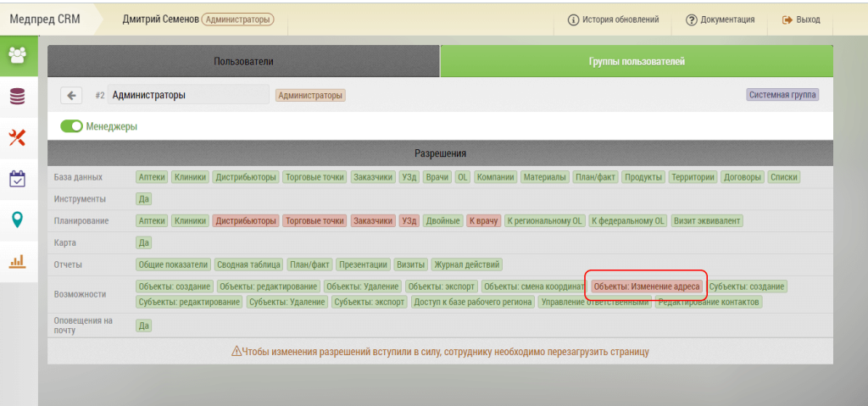This screenshot has width=868, height=406.
Task: Open the tools wrench sidebar icon
Action: coord(17,137)
